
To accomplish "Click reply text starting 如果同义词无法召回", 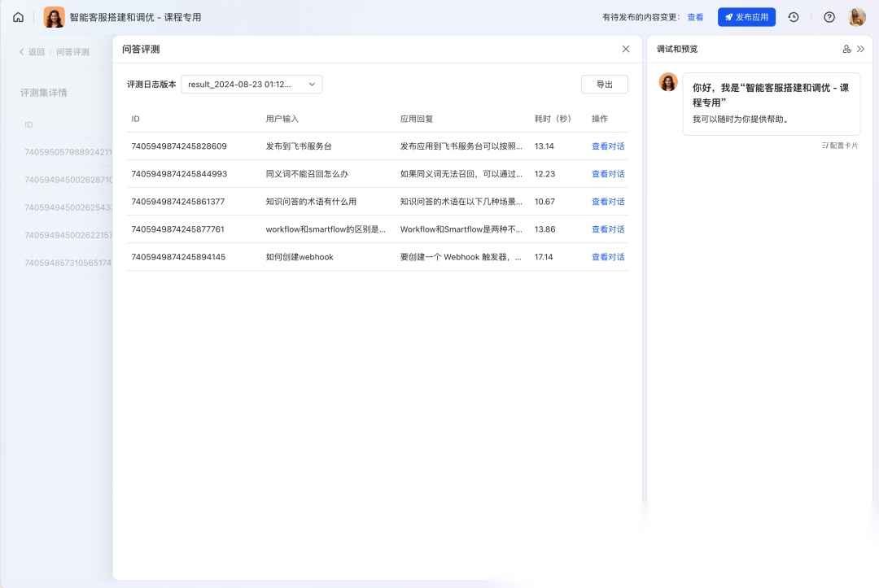I will [461, 174].
